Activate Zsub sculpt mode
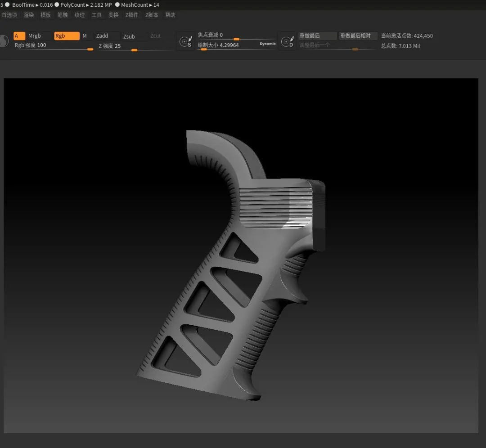The height and width of the screenshot is (448, 486). point(130,36)
